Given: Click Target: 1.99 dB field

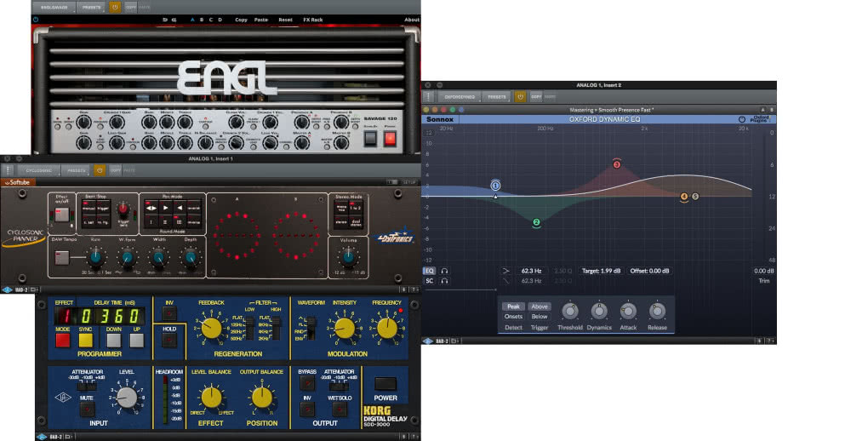Looking at the screenshot, I should pyautogui.click(x=601, y=271).
